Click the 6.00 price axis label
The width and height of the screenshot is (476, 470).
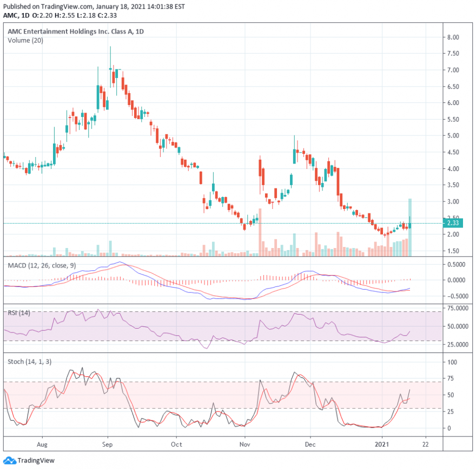(453, 103)
